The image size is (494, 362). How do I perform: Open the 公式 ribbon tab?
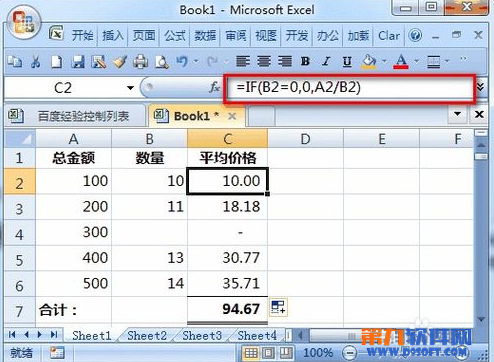[174, 35]
